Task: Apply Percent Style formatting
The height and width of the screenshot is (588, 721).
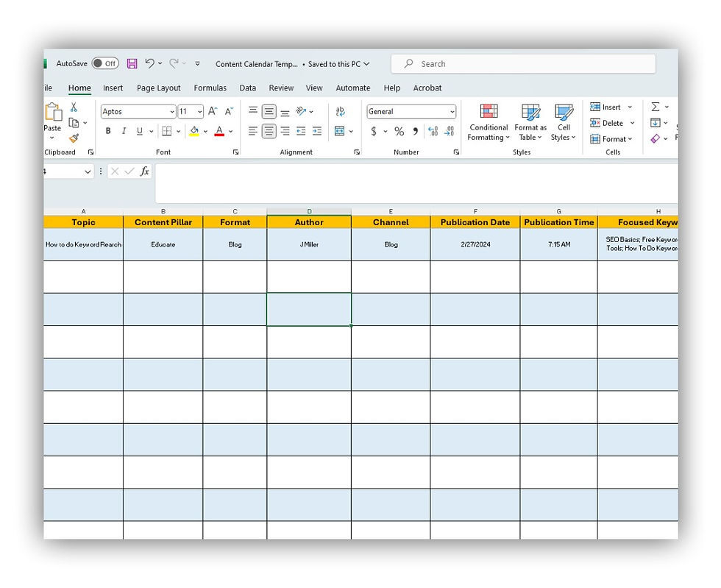Action: click(399, 131)
